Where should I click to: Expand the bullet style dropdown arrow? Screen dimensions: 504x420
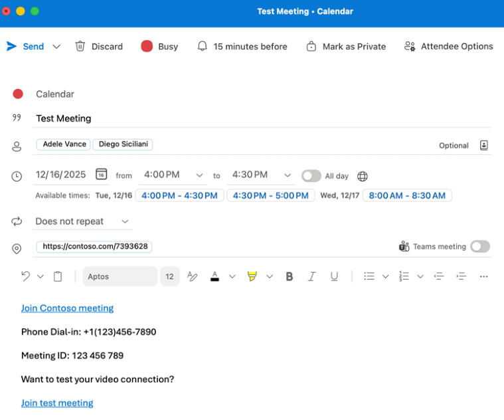tap(385, 276)
